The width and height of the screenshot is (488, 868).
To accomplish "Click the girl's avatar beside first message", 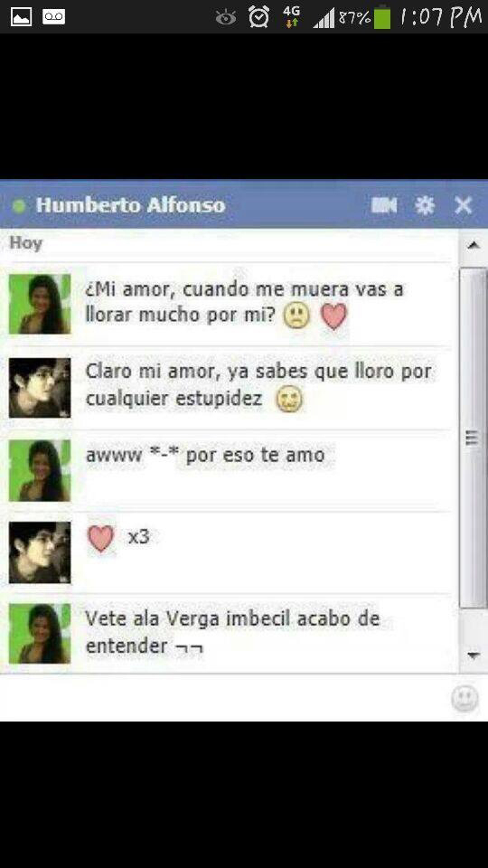I will (40, 304).
